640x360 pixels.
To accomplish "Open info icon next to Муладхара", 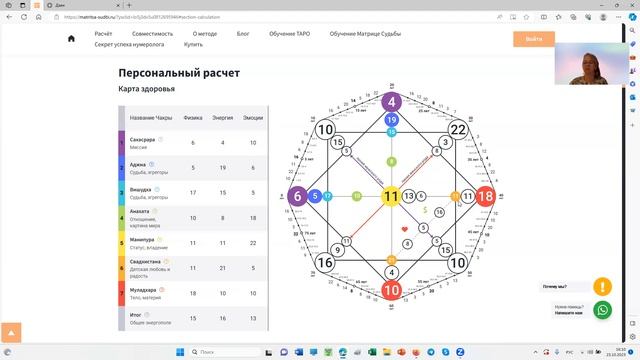I will pyautogui.click(x=162, y=290).
